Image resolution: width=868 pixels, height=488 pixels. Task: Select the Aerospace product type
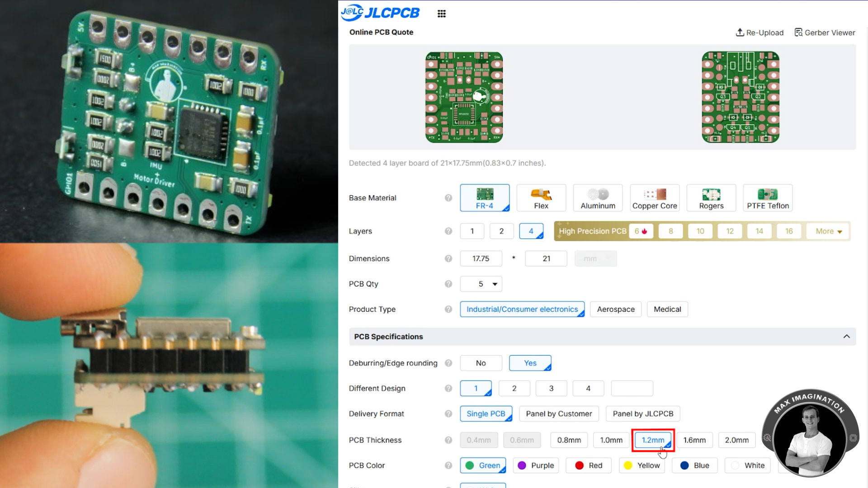pyautogui.click(x=615, y=309)
